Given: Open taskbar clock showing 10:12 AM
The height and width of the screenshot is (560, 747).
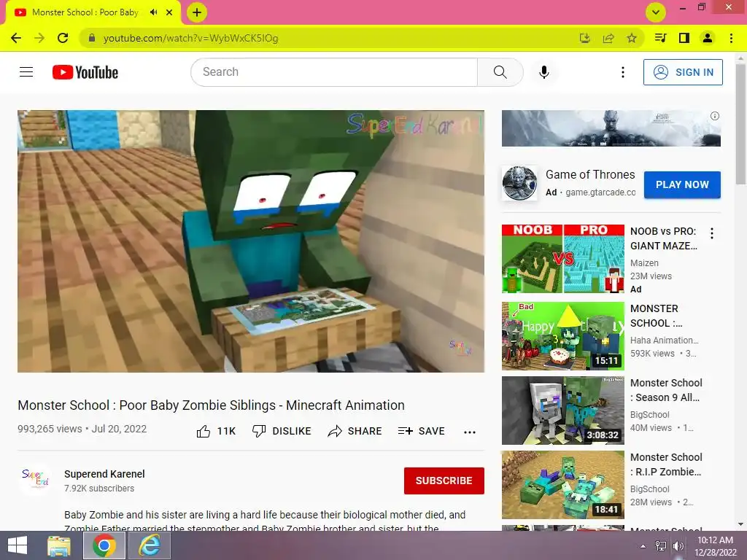Looking at the screenshot, I should point(715,545).
